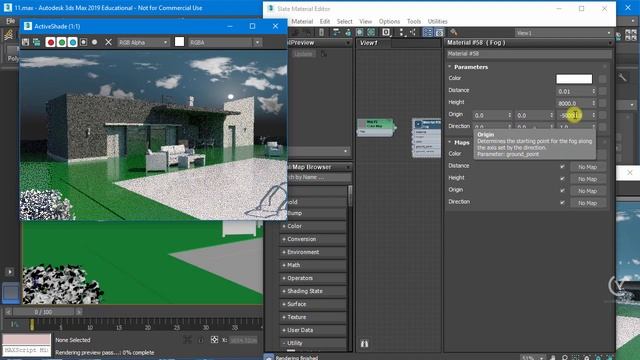This screenshot has width=640, height=360.
Task: Expand the Color category in Map Browser
Action: [x=313, y=226]
